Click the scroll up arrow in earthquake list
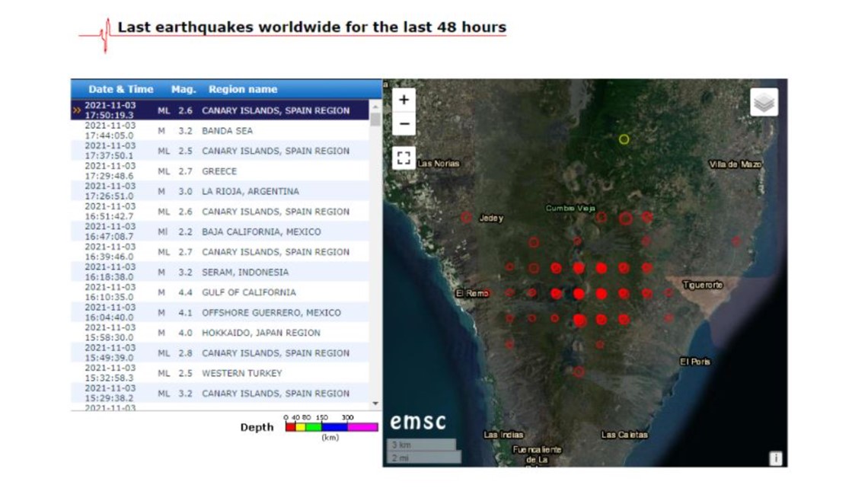 point(375,107)
